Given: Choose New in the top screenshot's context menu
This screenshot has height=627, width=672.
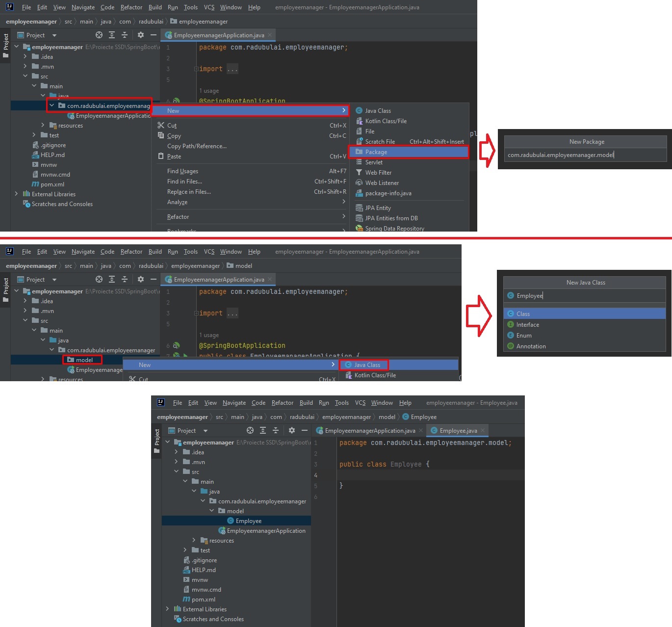Looking at the screenshot, I should coord(251,111).
